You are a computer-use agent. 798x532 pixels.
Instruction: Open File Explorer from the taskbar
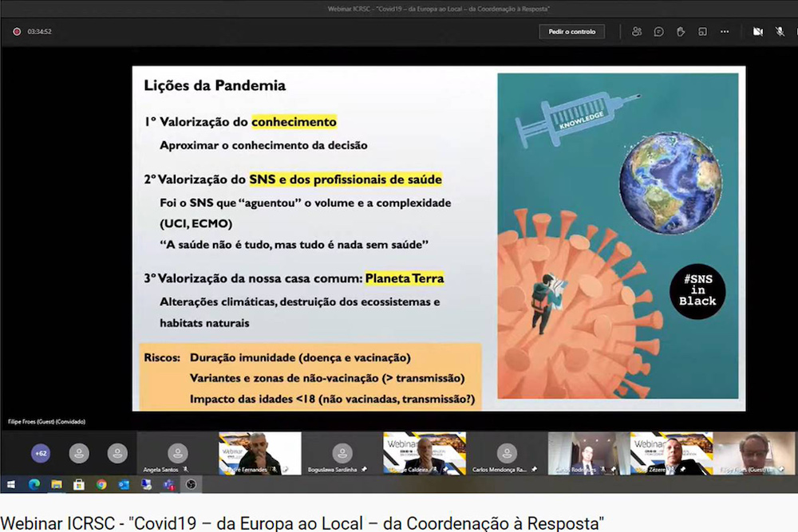[x=57, y=484]
